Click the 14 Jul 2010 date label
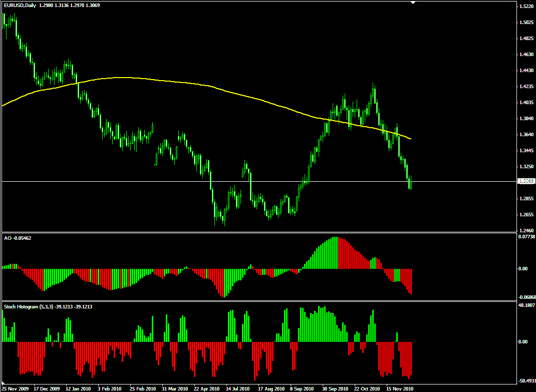Viewport: 536px width, 392px height. pos(238,389)
